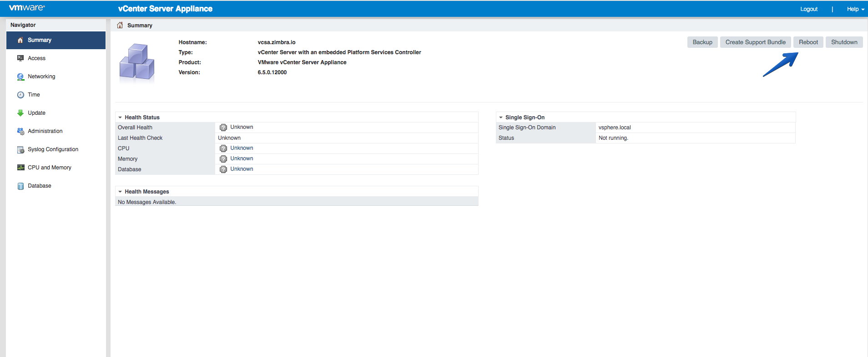
Task: Click the Shutdown button
Action: click(x=844, y=42)
